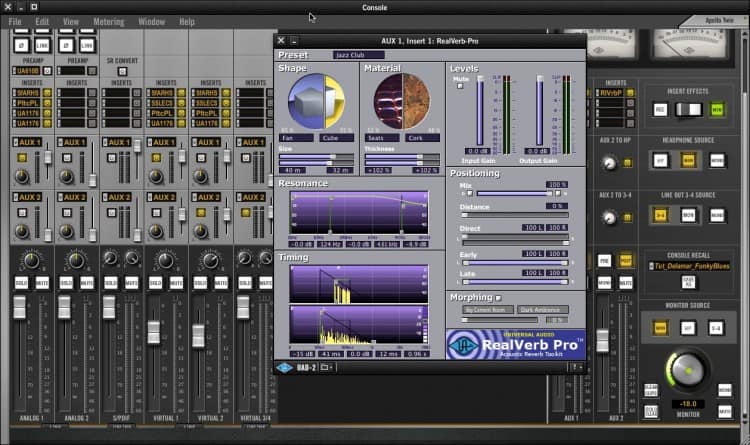
Task: Open the Metering menu
Action: (x=109, y=22)
